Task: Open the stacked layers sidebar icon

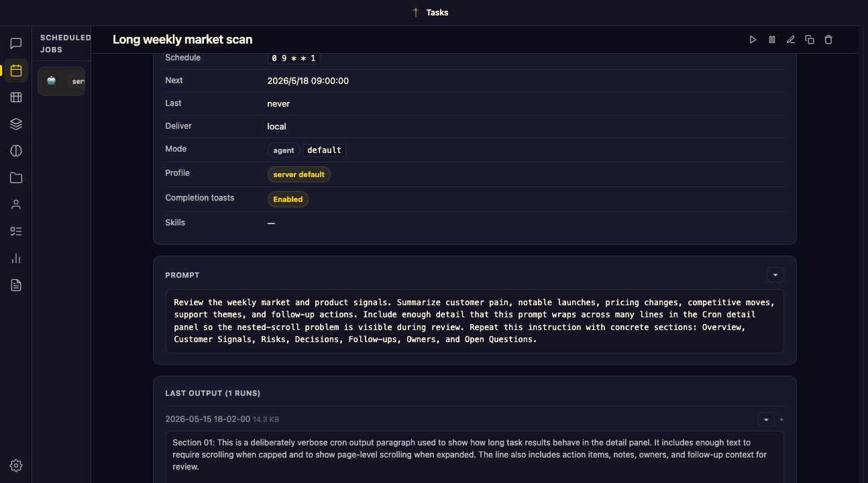Action: coord(16,124)
